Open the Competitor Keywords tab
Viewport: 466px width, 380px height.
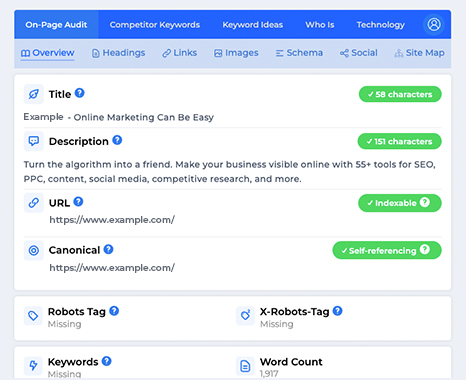[155, 25]
